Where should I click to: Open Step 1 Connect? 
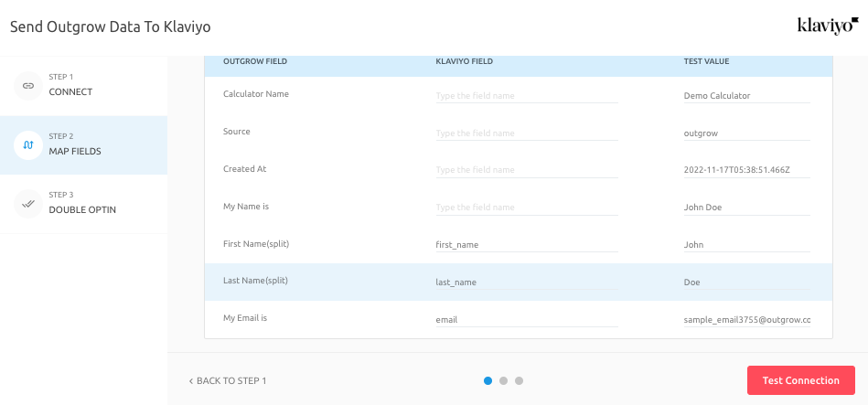[x=83, y=86]
